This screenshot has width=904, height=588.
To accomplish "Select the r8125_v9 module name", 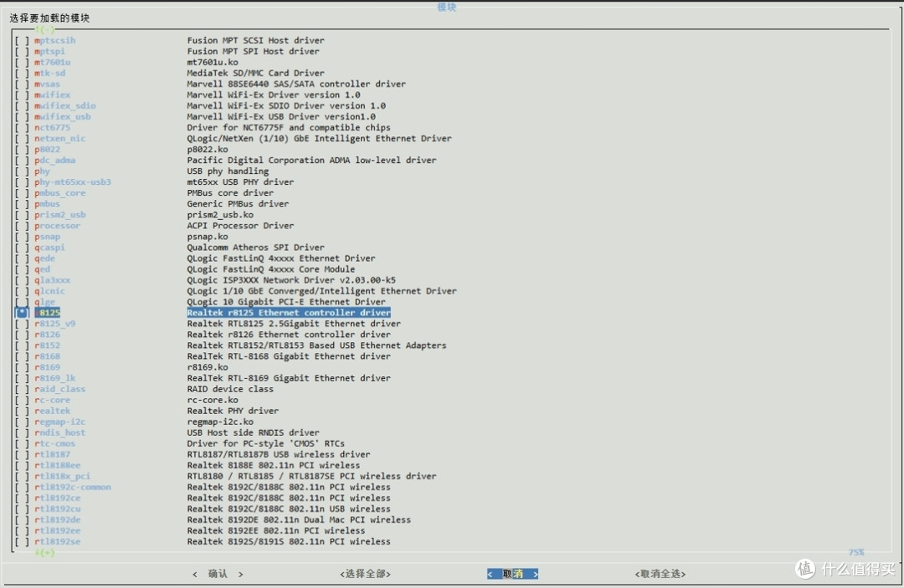I will click(54, 324).
